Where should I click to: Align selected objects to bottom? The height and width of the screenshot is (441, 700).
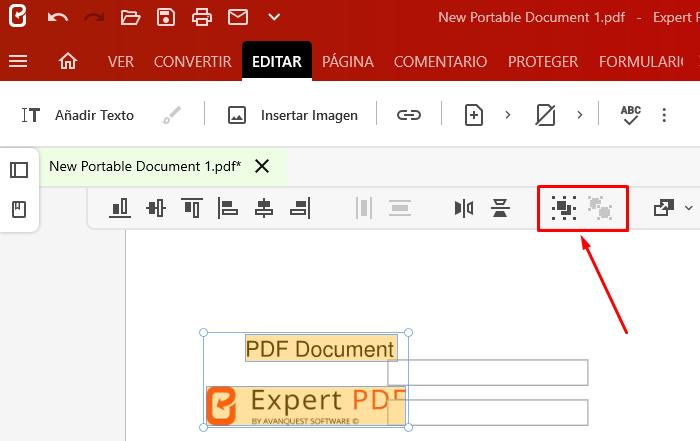point(120,208)
